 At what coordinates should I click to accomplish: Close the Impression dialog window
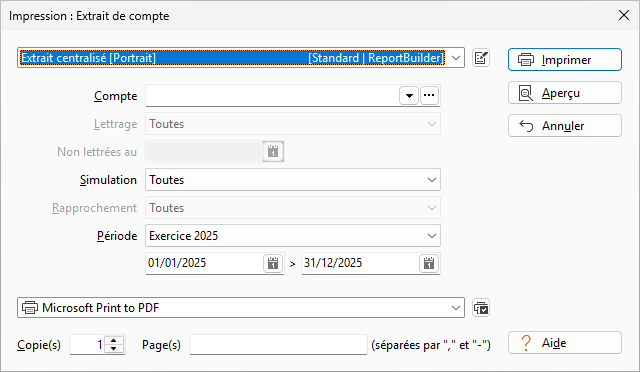pyautogui.click(x=624, y=16)
